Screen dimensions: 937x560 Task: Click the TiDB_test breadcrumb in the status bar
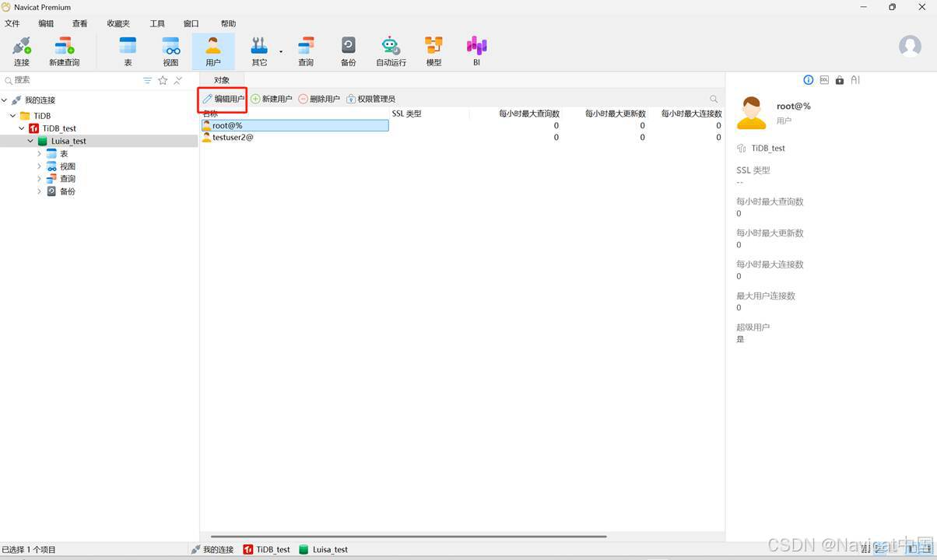pos(266,549)
